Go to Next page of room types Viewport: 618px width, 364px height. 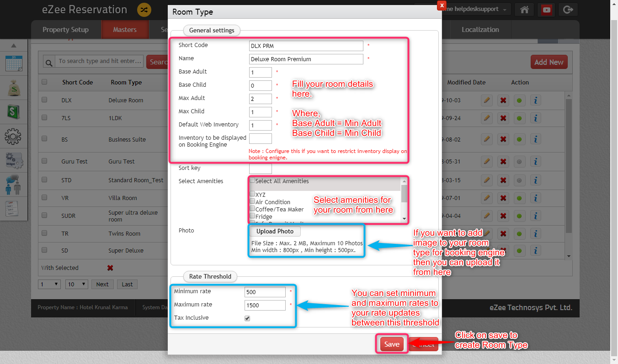pyautogui.click(x=102, y=284)
